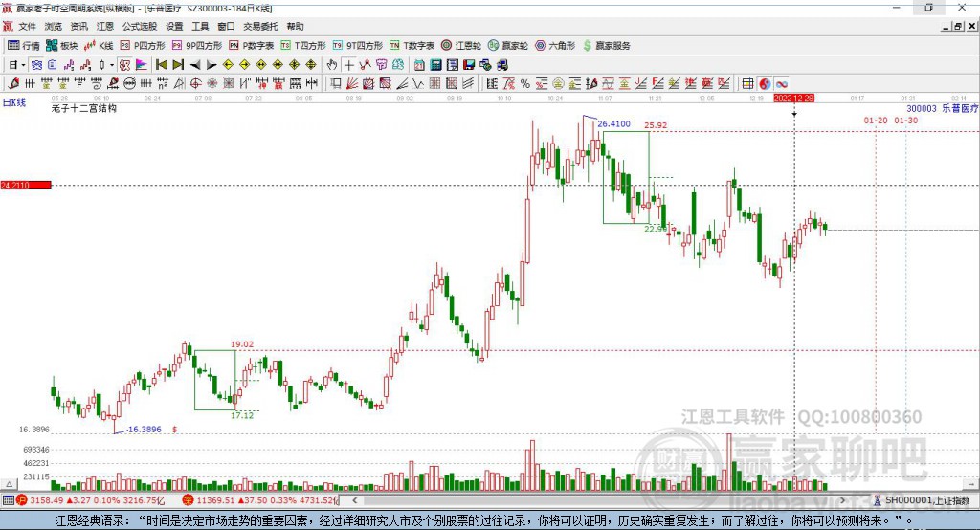Click the 2022-12-28 date marker
The height and width of the screenshot is (530, 980).
793,99
